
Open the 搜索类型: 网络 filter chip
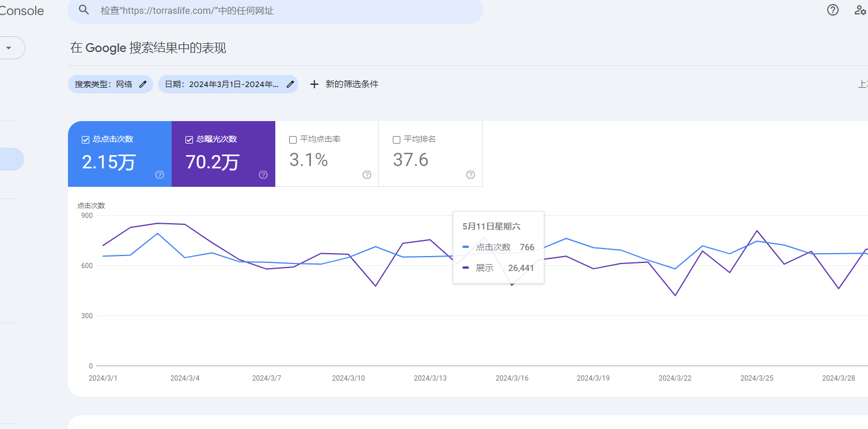[111, 84]
